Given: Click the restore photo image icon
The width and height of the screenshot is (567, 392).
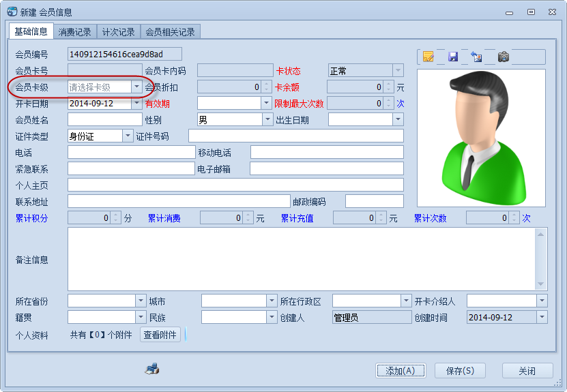Looking at the screenshot, I should 477,57.
